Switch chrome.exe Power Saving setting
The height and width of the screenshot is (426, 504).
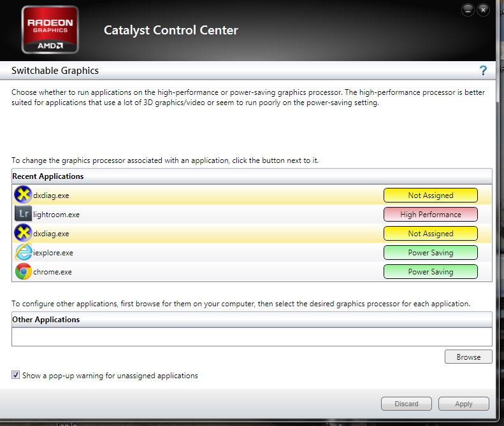(430, 272)
